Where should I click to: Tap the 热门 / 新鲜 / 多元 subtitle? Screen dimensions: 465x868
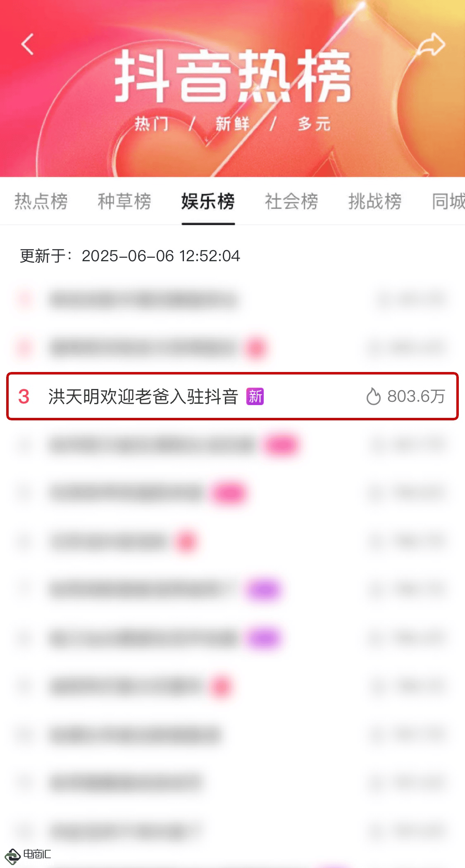[232, 124]
